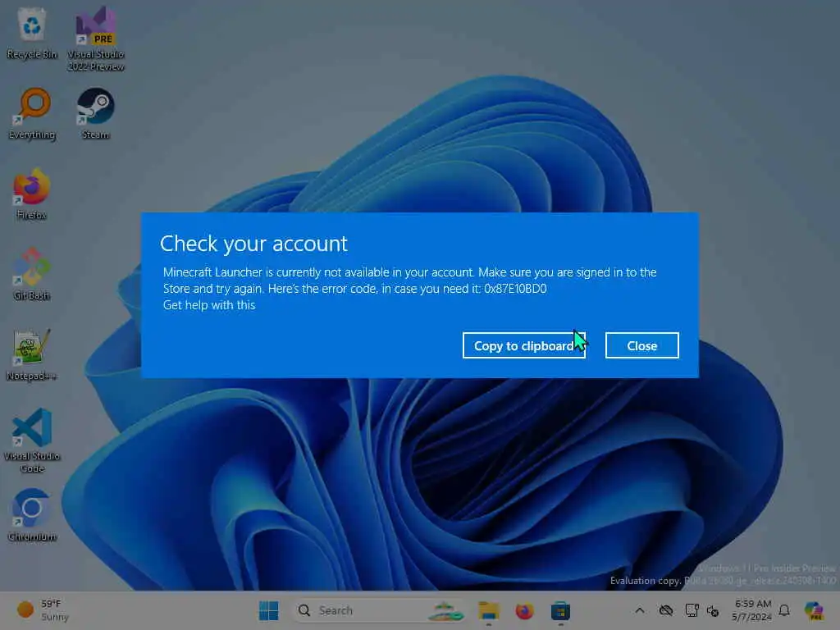840x630 pixels.
Task: Close the Check your account dialog
Action: 641,345
